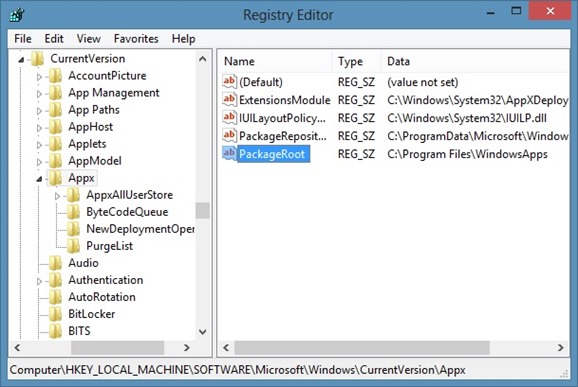Expand the App Management key

(39, 94)
